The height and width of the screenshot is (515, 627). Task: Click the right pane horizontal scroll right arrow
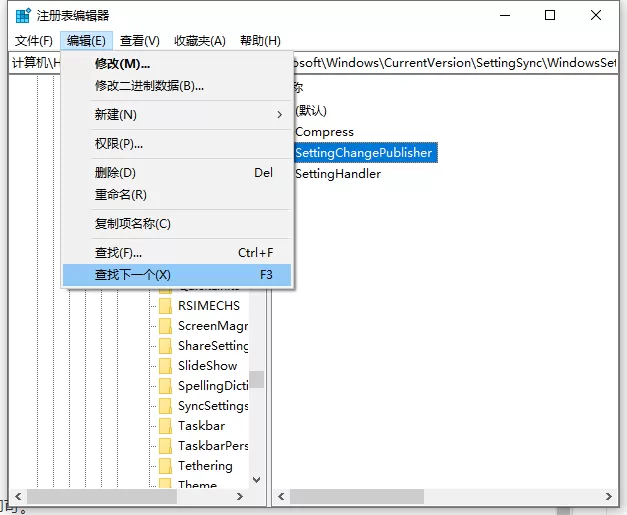tap(609, 496)
